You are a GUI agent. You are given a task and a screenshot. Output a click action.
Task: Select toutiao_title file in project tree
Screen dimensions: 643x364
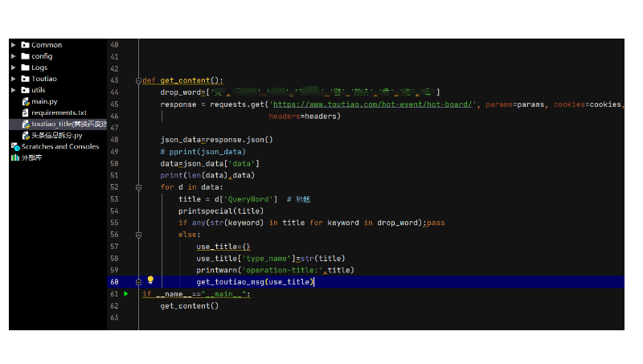pyautogui.click(x=69, y=124)
